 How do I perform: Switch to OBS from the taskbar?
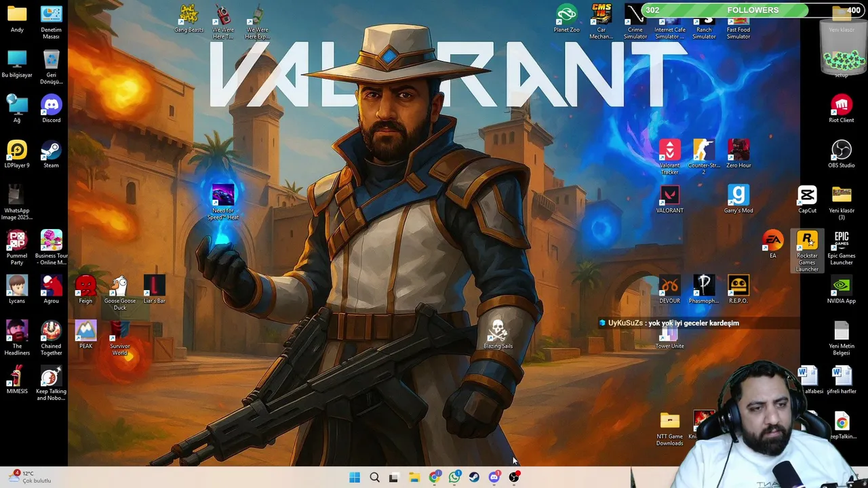514,478
